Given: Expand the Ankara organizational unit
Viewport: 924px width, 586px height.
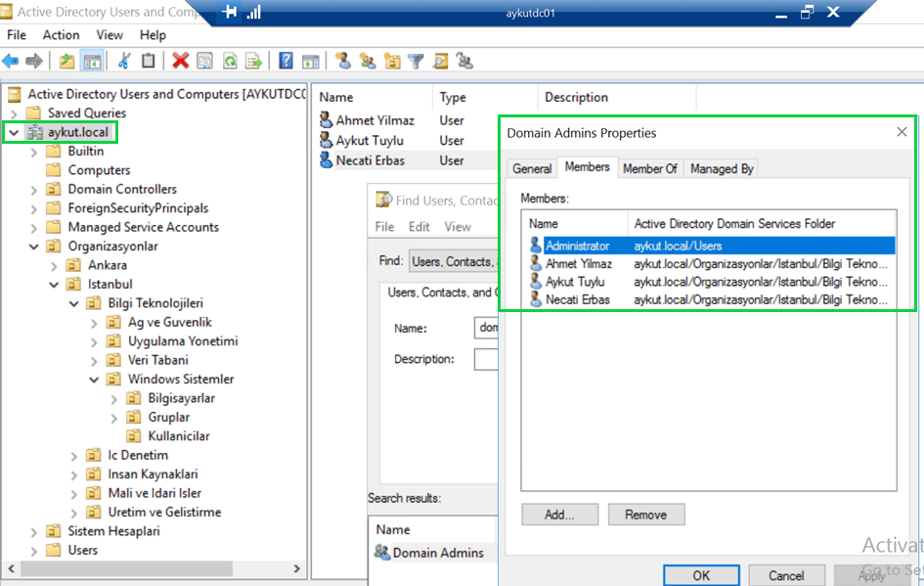Looking at the screenshot, I should (x=54, y=265).
